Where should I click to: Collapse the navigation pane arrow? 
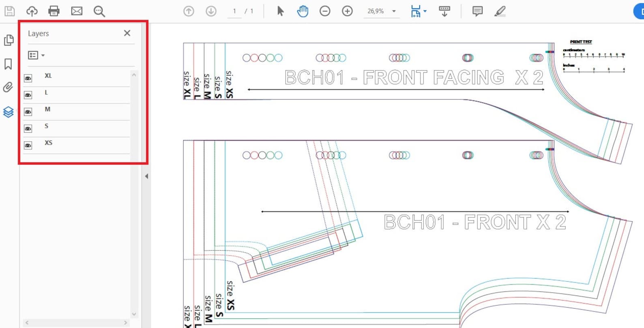(146, 176)
